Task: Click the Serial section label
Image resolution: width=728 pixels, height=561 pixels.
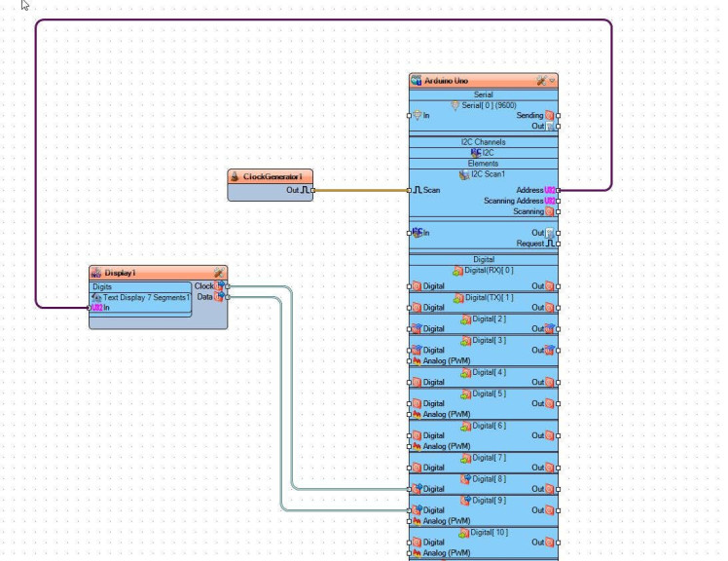Action: click(484, 94)
